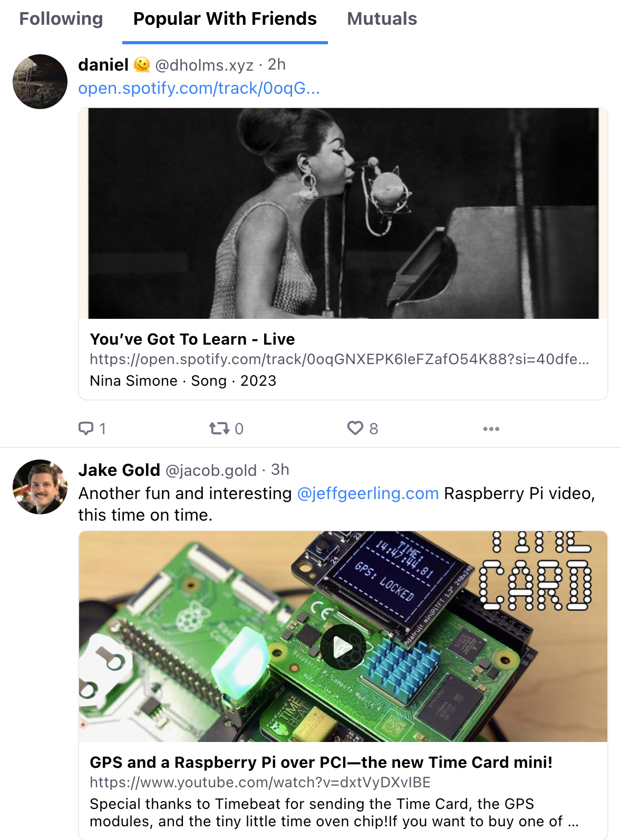
Task: Click daniel's display name
Action: point(103,65)
